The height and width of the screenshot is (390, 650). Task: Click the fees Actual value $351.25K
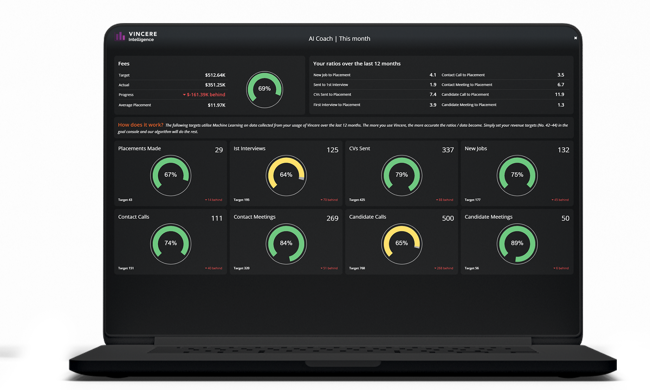click(215, 85)
